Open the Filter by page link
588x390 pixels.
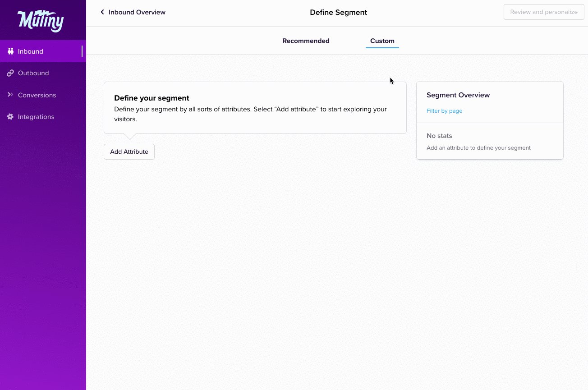pyautogui.click(x=444, y=111)
